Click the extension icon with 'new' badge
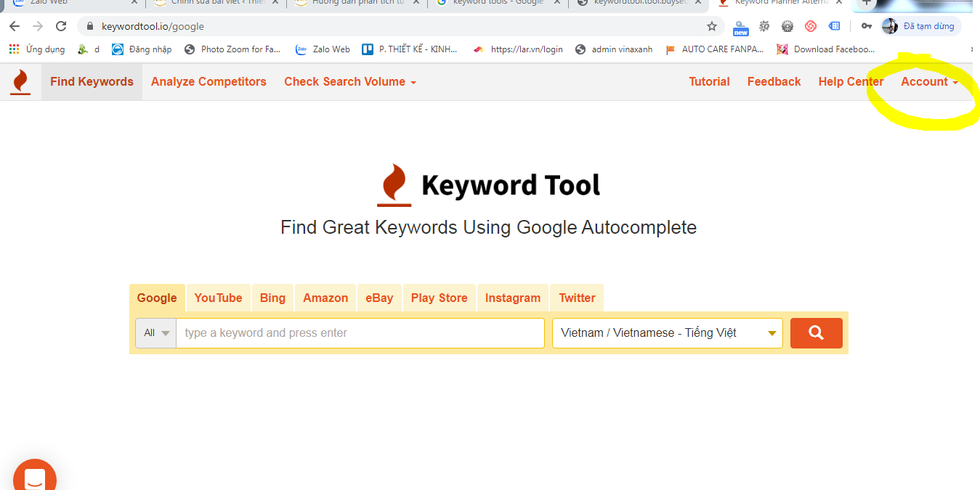The width and height of the screenshot is (980, 490). (740, 27)
